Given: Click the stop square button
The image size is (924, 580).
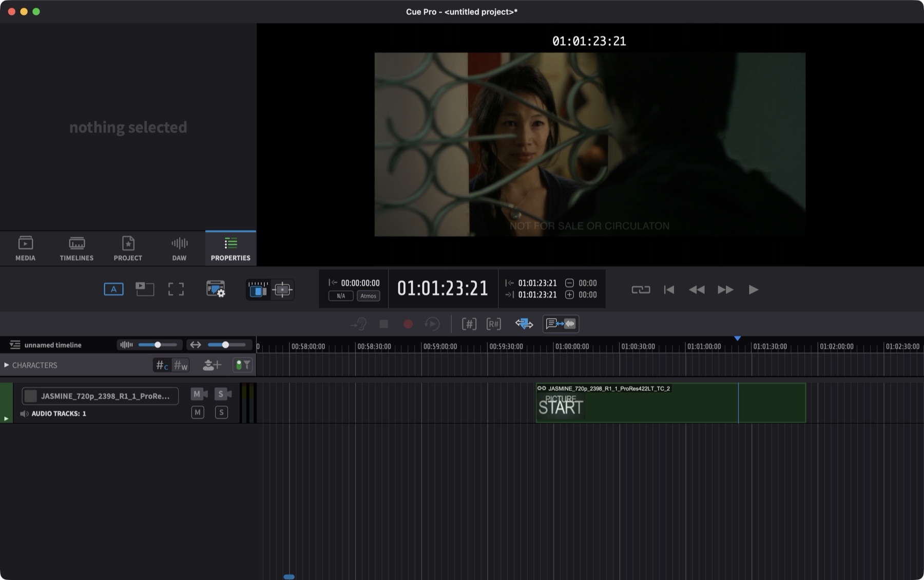Looking at the screenshot, I should 383,324.
